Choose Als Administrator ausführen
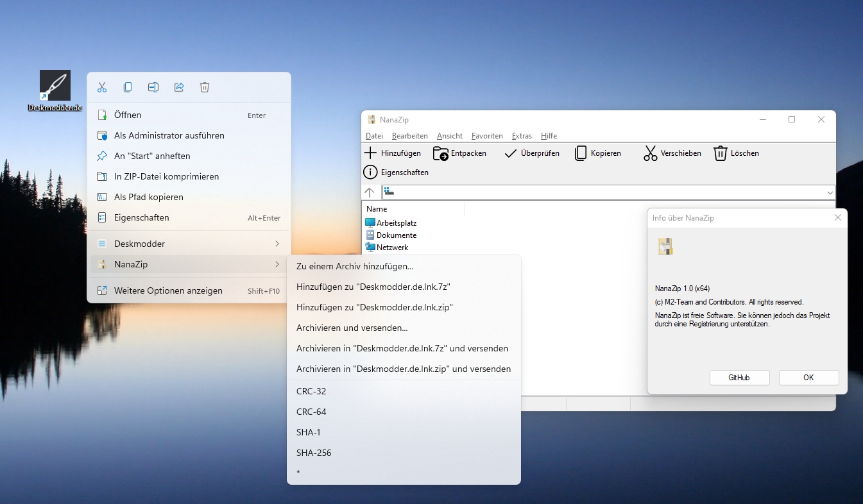Image resolution: width=863 pixels, height=504 pixels. (x=189, y=136)
